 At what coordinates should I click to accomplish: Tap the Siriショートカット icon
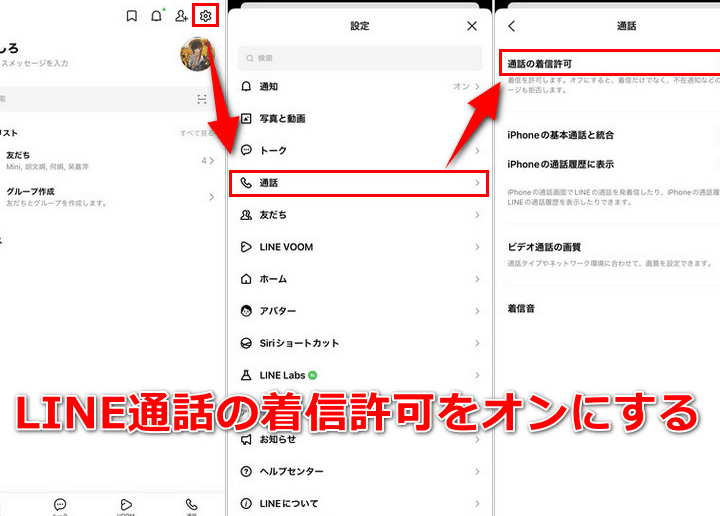coord(246,343)
